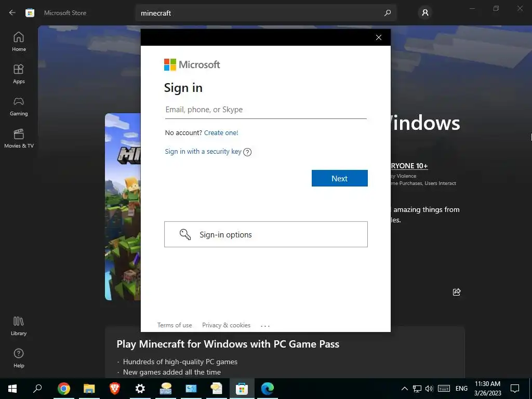Show hidden tray icons chevron
The height and width of the screenshot is (399, 532).
tap(404, 389)
